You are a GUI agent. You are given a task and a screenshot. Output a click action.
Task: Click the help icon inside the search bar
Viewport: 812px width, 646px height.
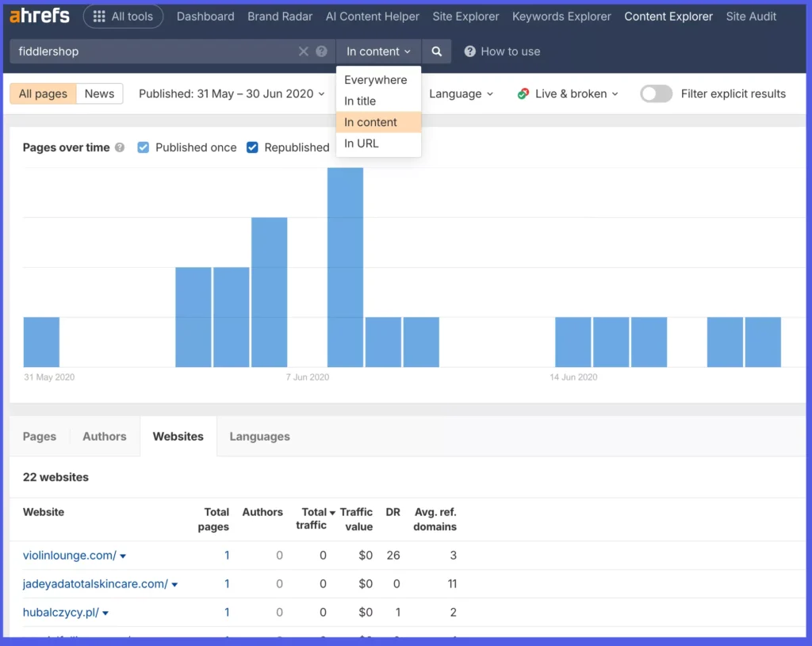coord(323,50)
